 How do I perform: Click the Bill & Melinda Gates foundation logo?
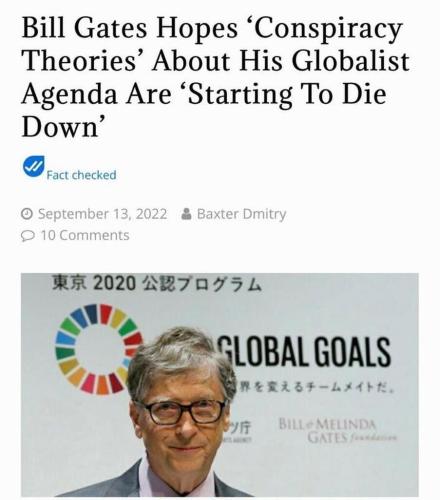[x=337, y=431]
